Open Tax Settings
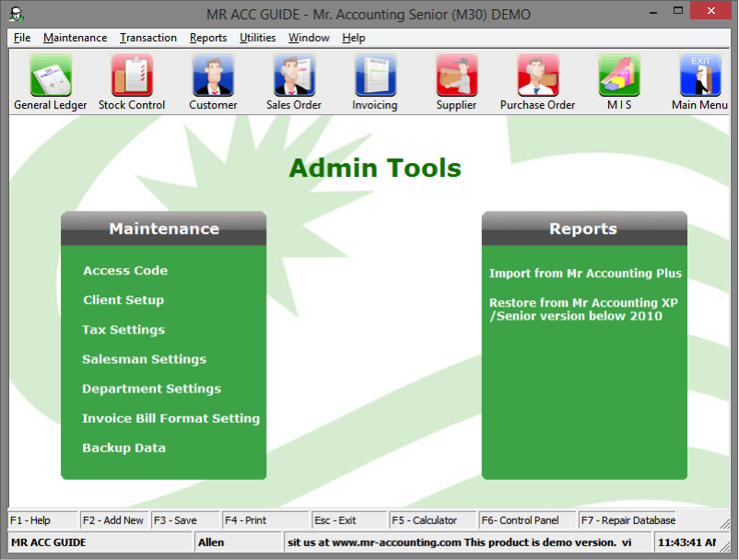 (123, 330)
